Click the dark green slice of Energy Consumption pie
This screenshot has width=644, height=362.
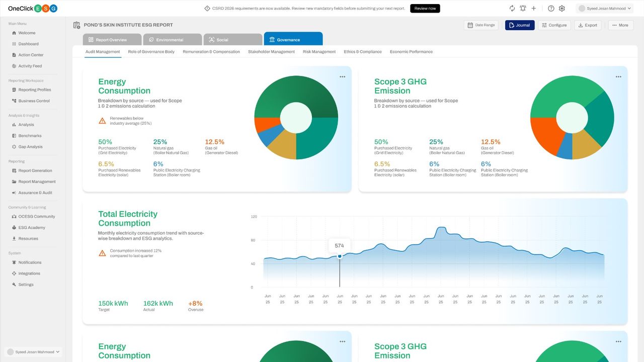(296, 89)
